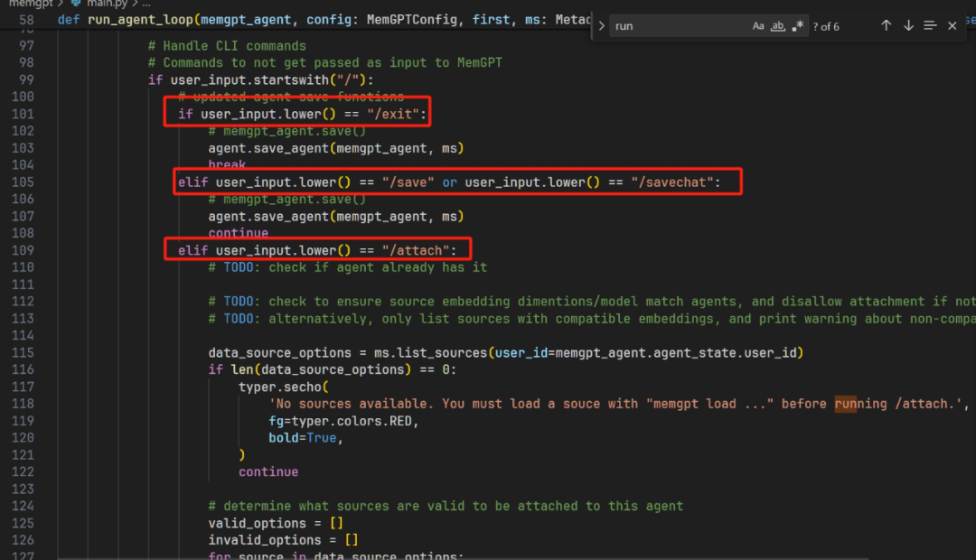The width and height of the screenshot is (976, 560).
Task: Click the "? of 6" match counter
Action: 826,26
